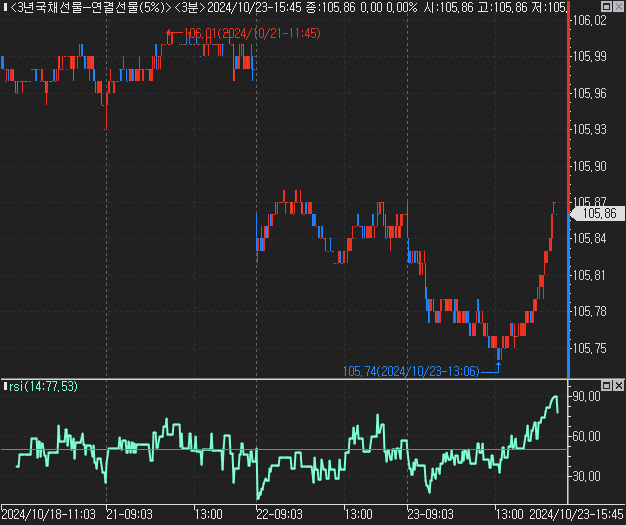Click the 105,96 price axis label
626x525 pixels.
pos(589,93)
